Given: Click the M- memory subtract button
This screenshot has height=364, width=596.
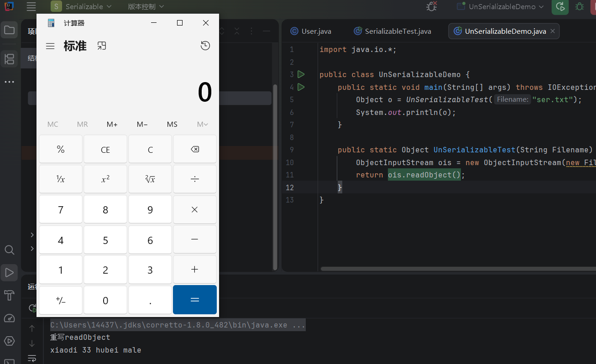Looking at the screenshot, I should (142, 125).
